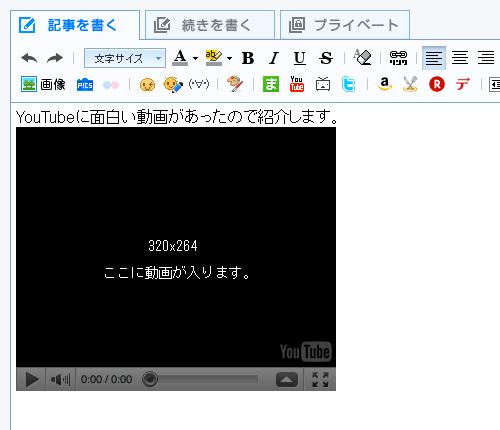
Task: Open the smiley with pencil icon
Action: pyautogui.click(x=173, y=85)
